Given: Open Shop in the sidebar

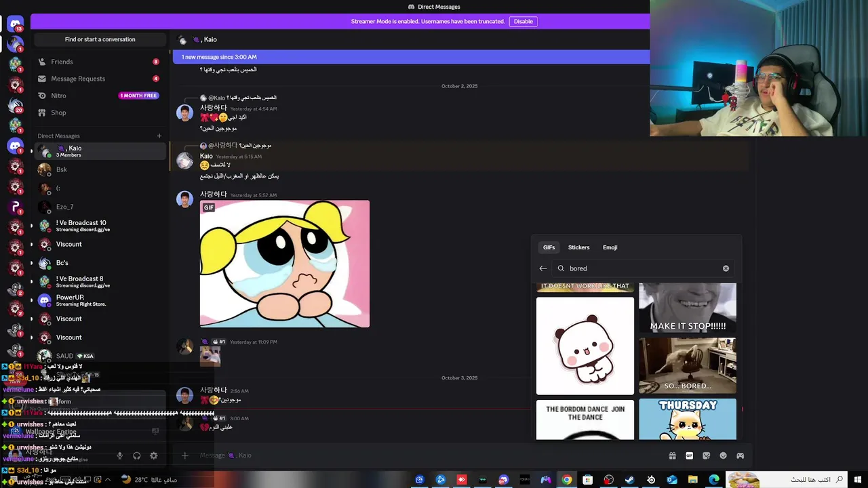Looking at the screenshot, I should tap(100, 113).
